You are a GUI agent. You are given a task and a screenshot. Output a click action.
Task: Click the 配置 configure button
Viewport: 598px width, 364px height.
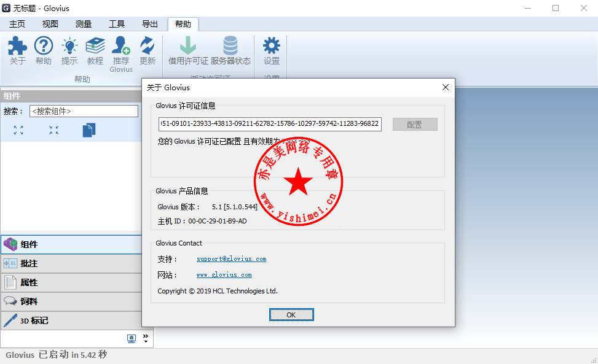click(415, 125)
